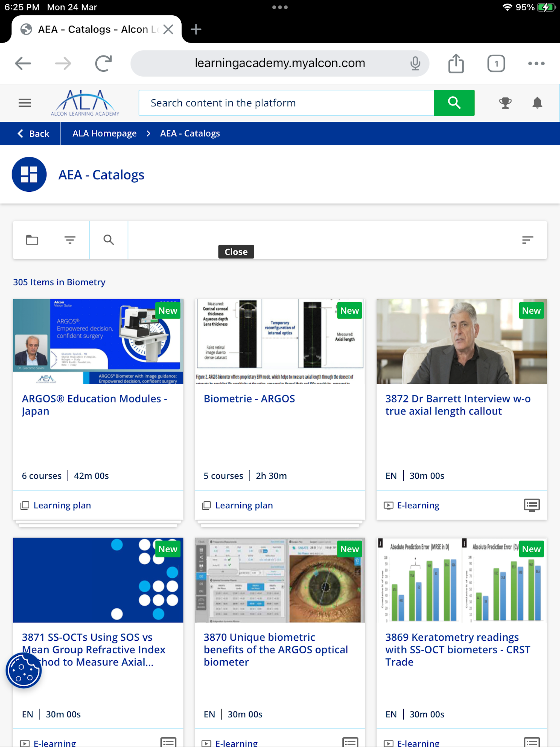Open the Biometrie - ARGOS title link

coord(249,399)
